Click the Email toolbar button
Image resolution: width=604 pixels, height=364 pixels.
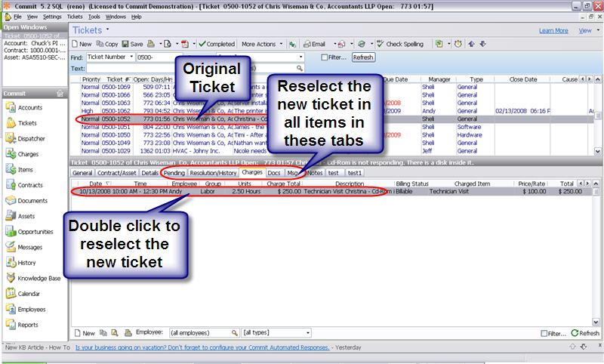click(x=314, y=45)
